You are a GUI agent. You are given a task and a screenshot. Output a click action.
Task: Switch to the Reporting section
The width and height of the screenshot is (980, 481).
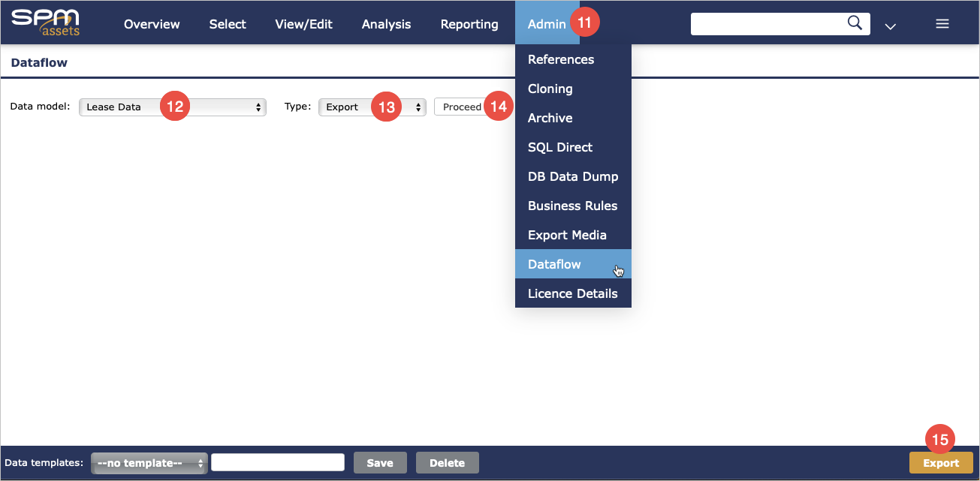[469, 23]
